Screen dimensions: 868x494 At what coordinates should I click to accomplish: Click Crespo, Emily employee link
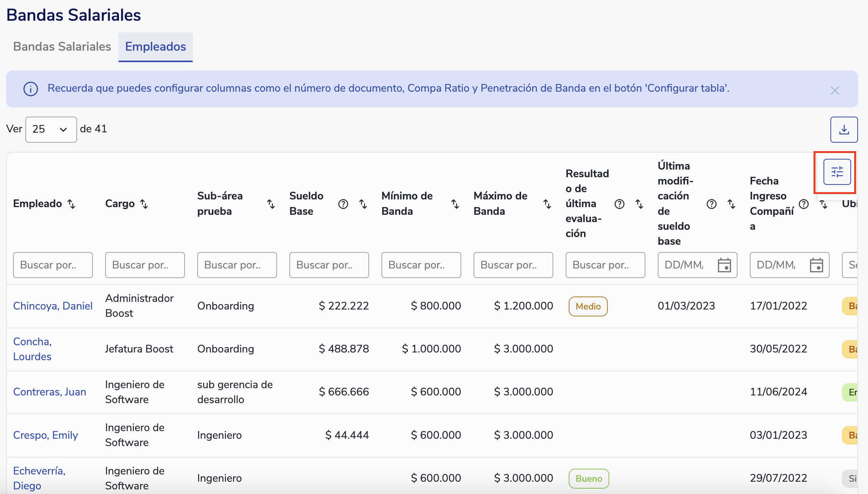45,435
